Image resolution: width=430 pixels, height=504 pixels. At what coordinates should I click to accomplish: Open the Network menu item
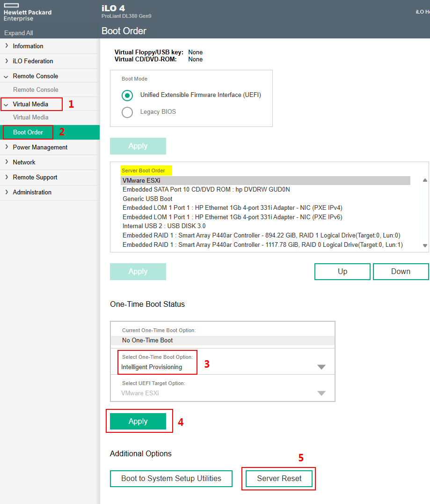24,163
